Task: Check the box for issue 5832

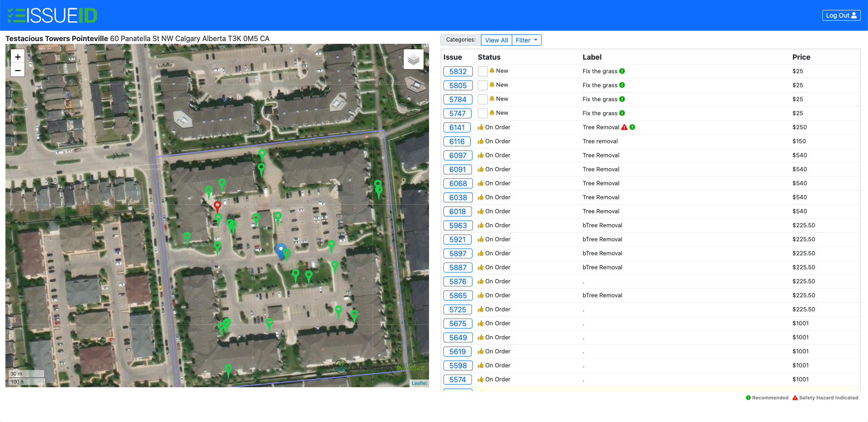Action: click(483, 71)
